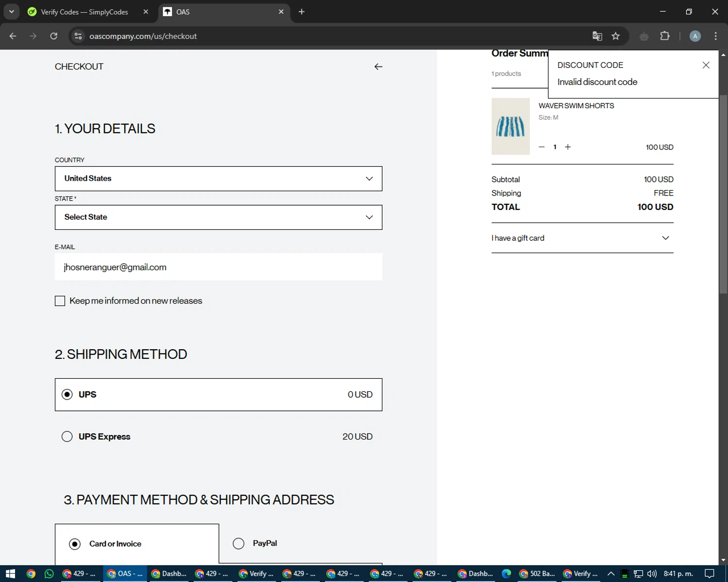728x582 pixels.
Task: Close the Invalid discount code popup
Action: click(x=706, y=65)
